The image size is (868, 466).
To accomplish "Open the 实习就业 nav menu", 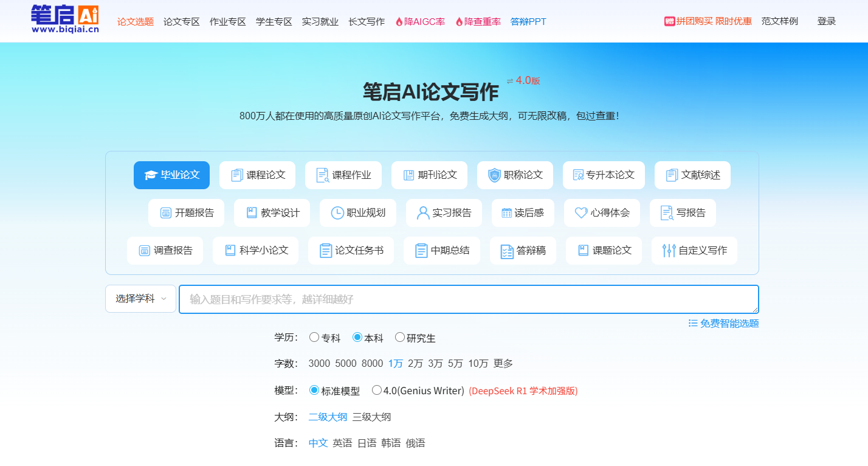I will click(320, 21).
